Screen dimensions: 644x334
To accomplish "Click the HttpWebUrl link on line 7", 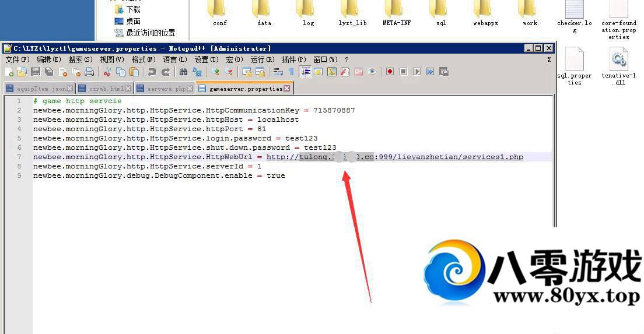I will [x=394, y=157].
